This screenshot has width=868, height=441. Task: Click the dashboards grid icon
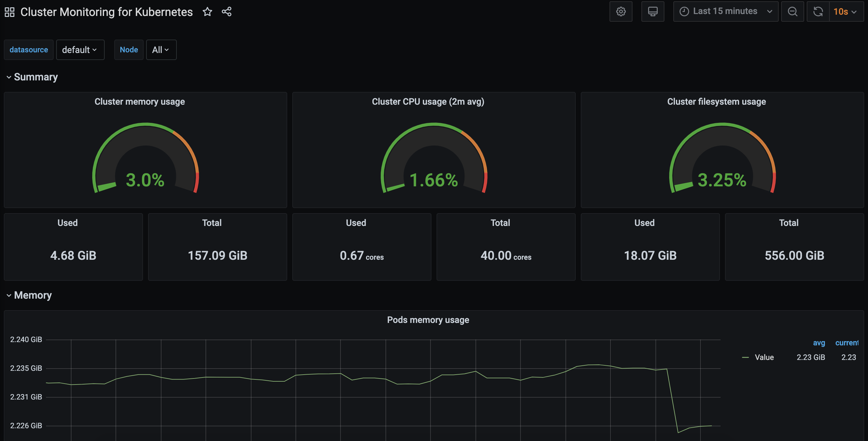click(10, 12)
